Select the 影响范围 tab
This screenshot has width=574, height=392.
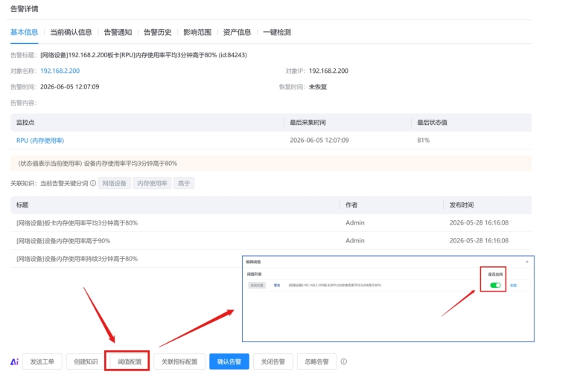click(x=197, y=32)
